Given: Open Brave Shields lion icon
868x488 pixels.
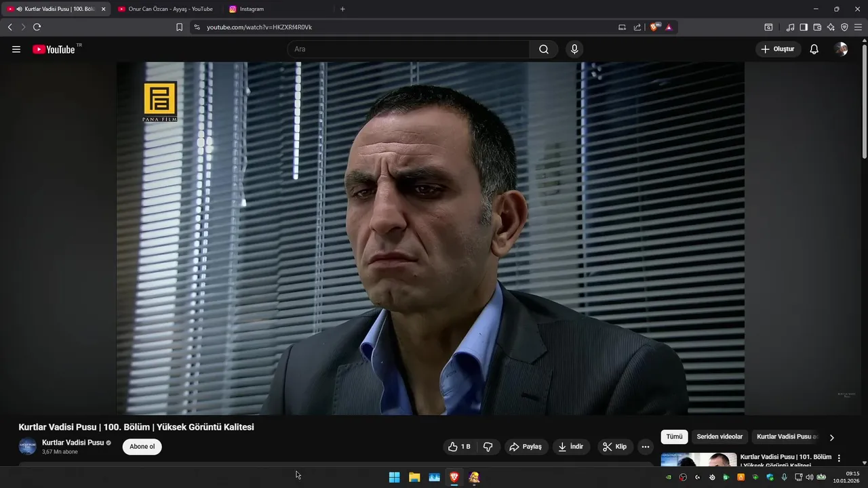Looking at the screenshot, I should click(x=654, y=27).
